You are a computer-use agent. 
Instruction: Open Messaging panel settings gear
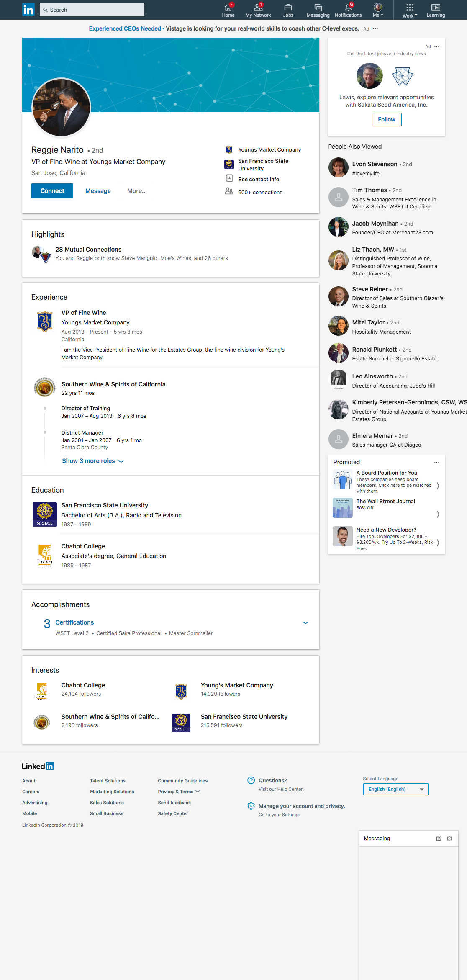coord(449,839)
